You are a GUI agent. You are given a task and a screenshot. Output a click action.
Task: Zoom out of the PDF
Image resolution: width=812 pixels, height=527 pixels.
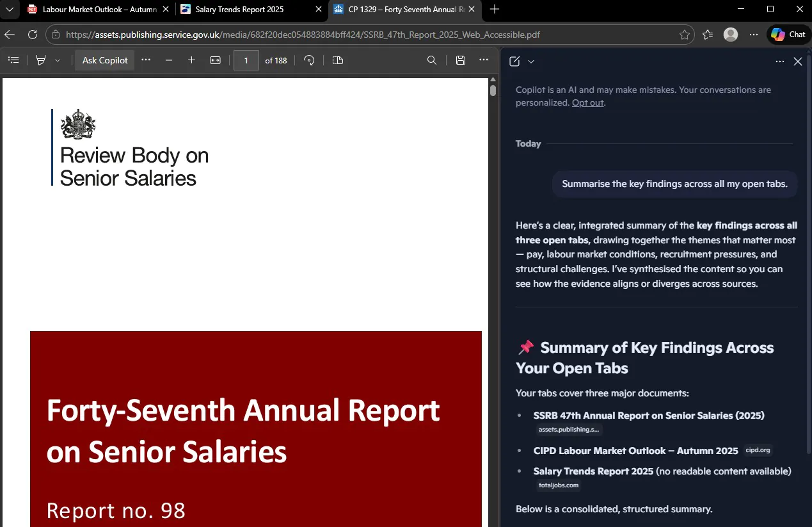click(169, 60)
